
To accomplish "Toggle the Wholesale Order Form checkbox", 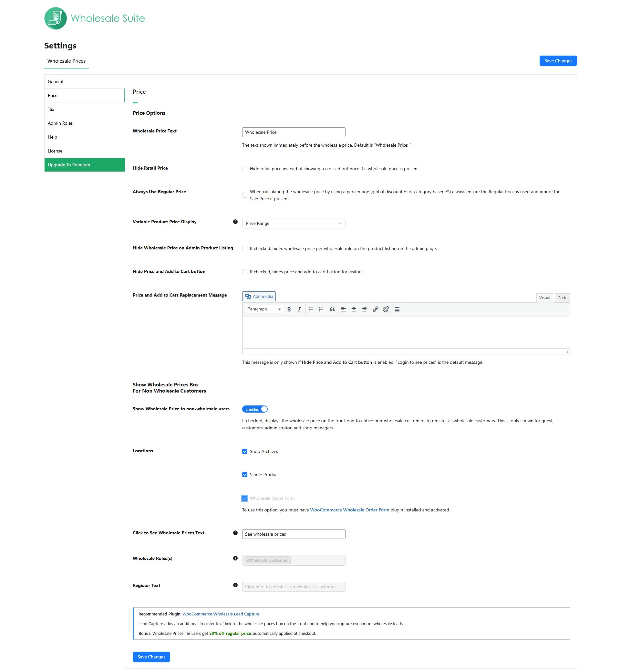I will [x=244, y=498].
